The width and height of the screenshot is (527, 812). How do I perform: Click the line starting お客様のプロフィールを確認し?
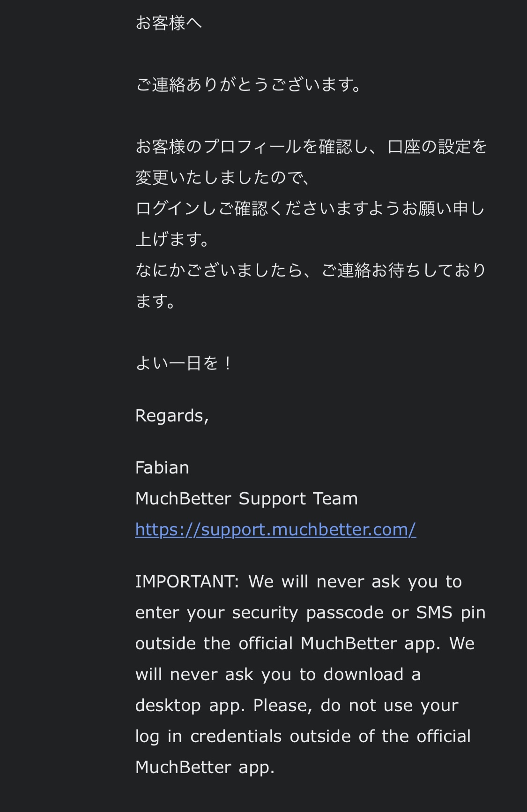(311, 147)
